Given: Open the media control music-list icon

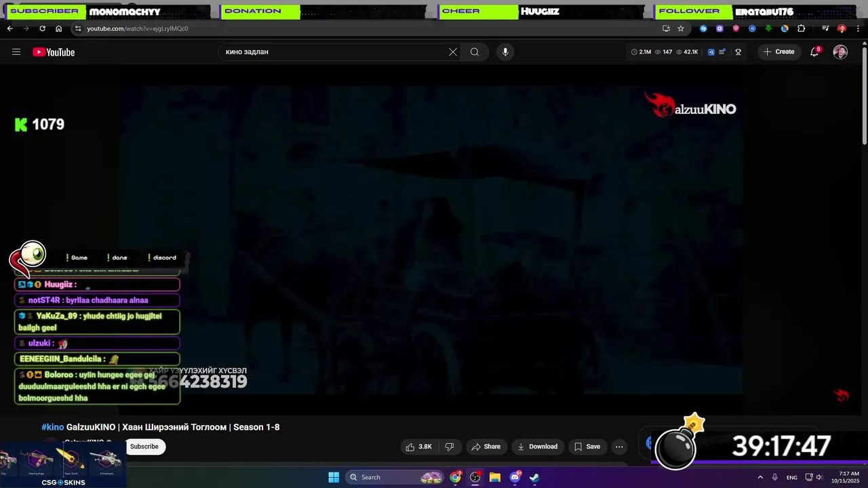Looking at the screenshot, I should 825,28.
